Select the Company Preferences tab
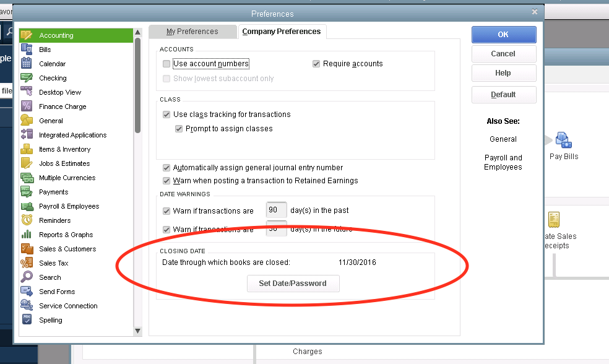 pyautogui.click(x=282, y=32)
